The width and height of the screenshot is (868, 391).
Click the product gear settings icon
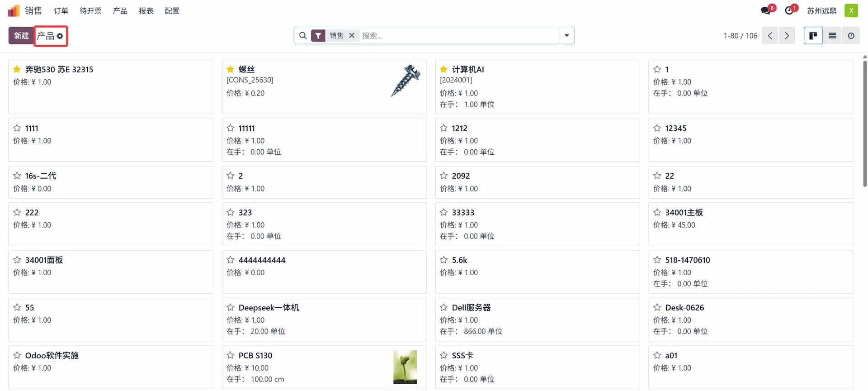pyautogui.click(x=60, y=36)
